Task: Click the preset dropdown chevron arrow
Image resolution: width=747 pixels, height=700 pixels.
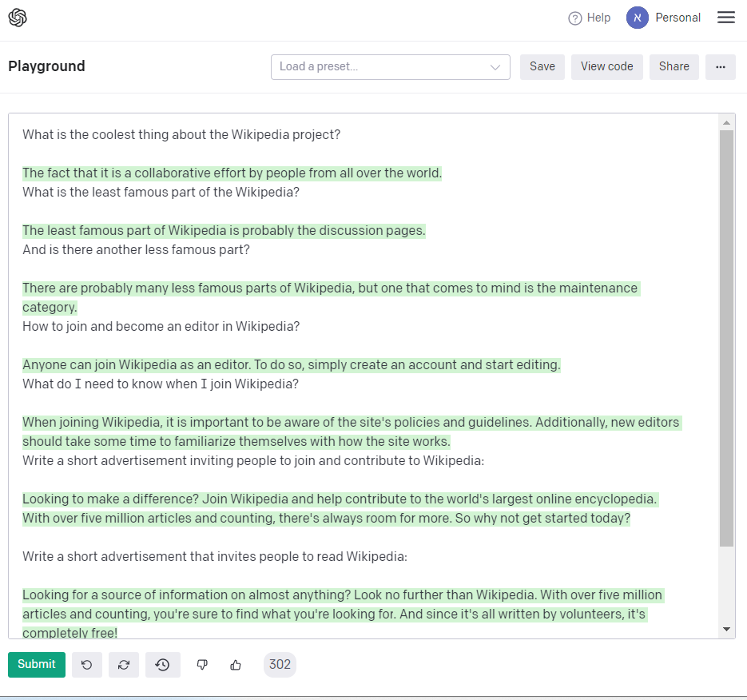Action: (x=495, y=67)
